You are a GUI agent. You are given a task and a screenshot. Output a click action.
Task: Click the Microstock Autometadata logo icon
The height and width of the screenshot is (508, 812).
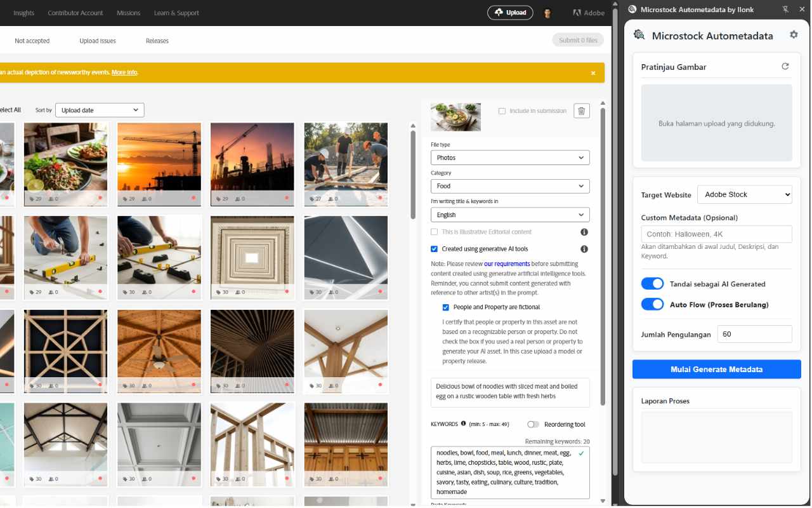(639, 36)
